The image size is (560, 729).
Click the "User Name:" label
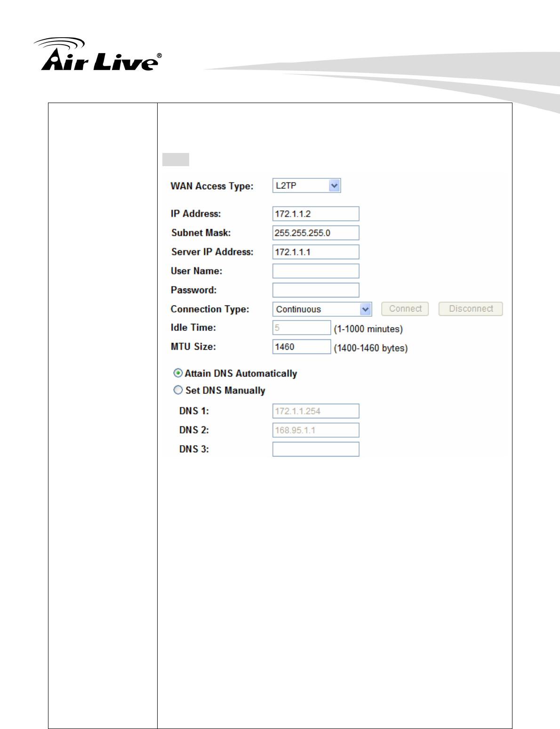point(196,271)
